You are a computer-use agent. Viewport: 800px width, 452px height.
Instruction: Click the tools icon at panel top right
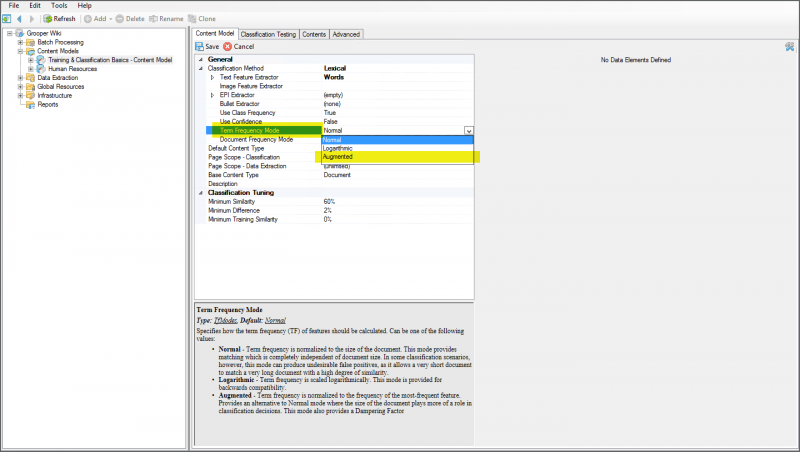789,47
